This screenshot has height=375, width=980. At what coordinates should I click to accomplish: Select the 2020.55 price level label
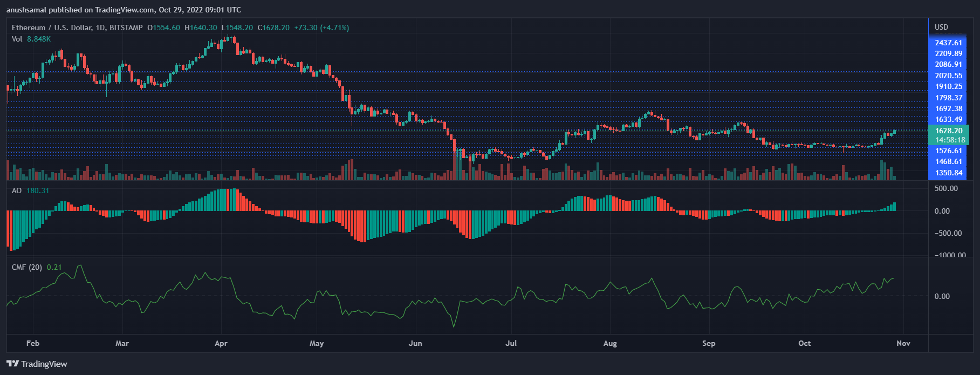coord(948,76)
